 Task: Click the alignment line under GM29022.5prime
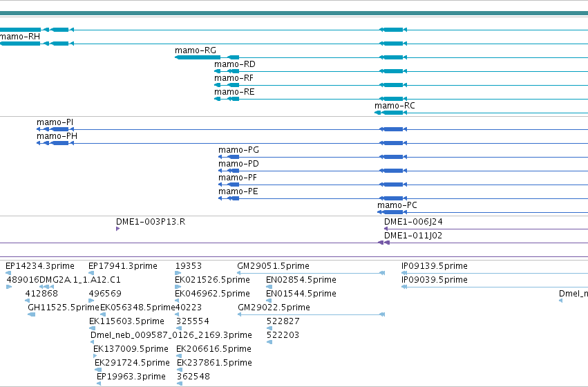pyautogui.click(x=311, y=314)
